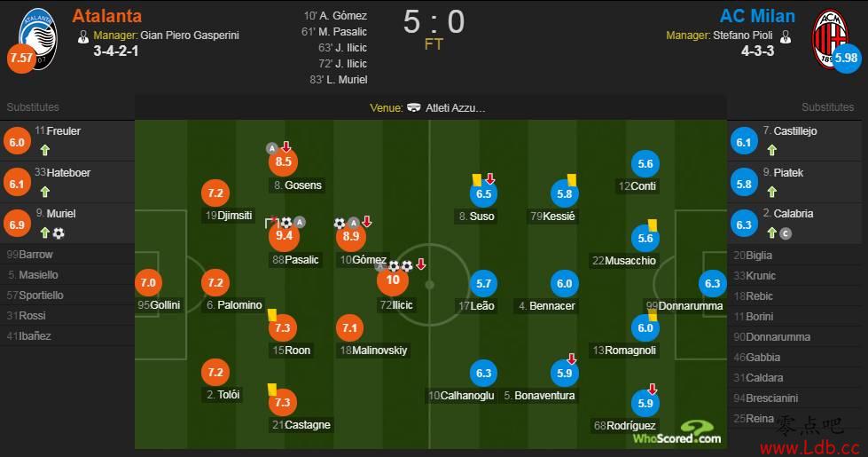The width and height of the screenshot is (868, 457).
Task: Click the manager icon beside Stefano Pioli
Action: tap(785, 36)
